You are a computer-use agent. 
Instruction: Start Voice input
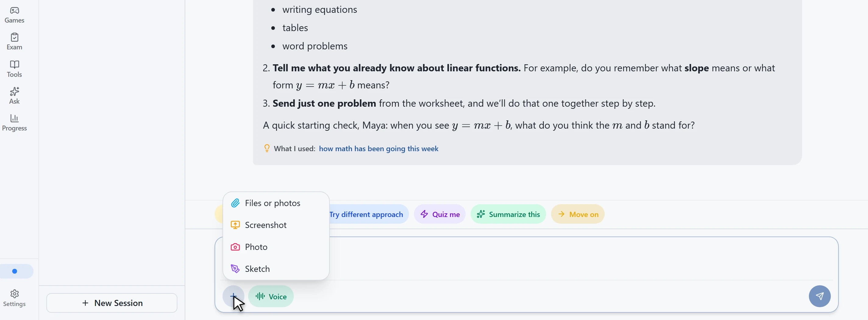coord(271,296)
